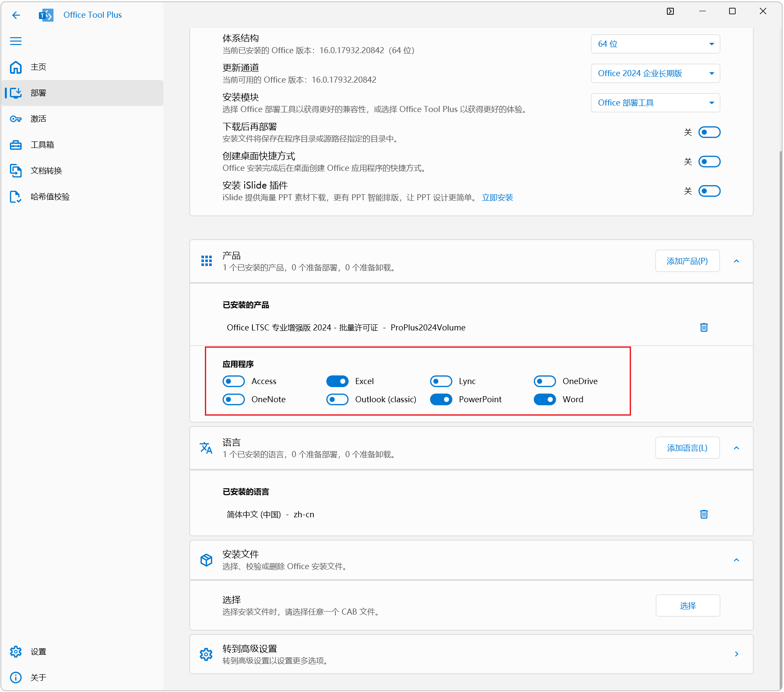Toggle 创建桌面快捷方式 switch

pyautogui.click(x=710, y=162)
